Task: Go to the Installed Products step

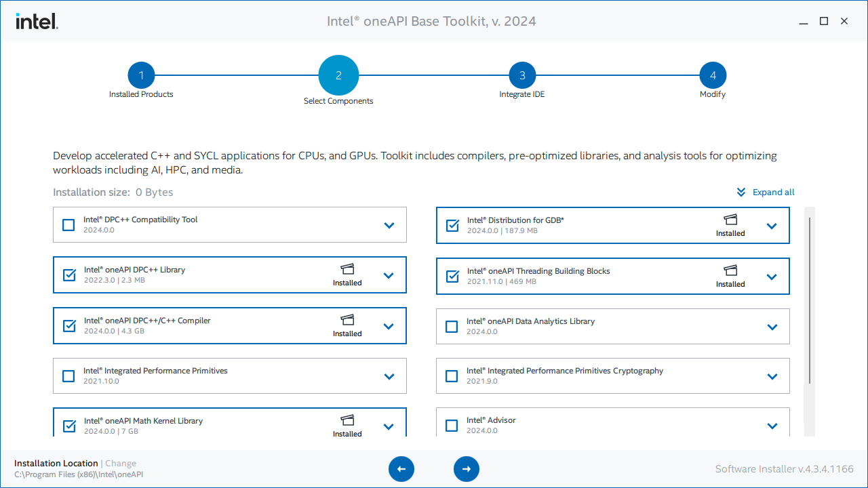Action: [x=141, y=75]
